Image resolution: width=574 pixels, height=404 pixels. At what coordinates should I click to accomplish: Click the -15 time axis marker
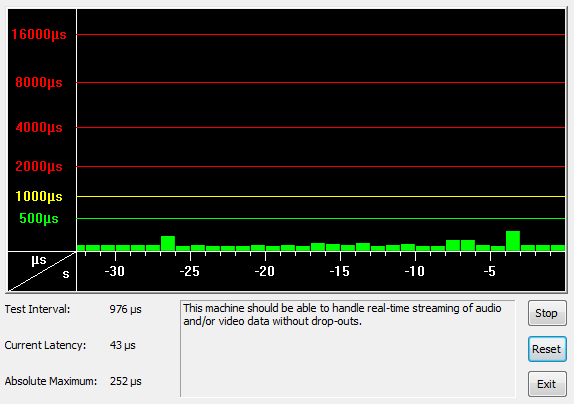coord(340,271)
